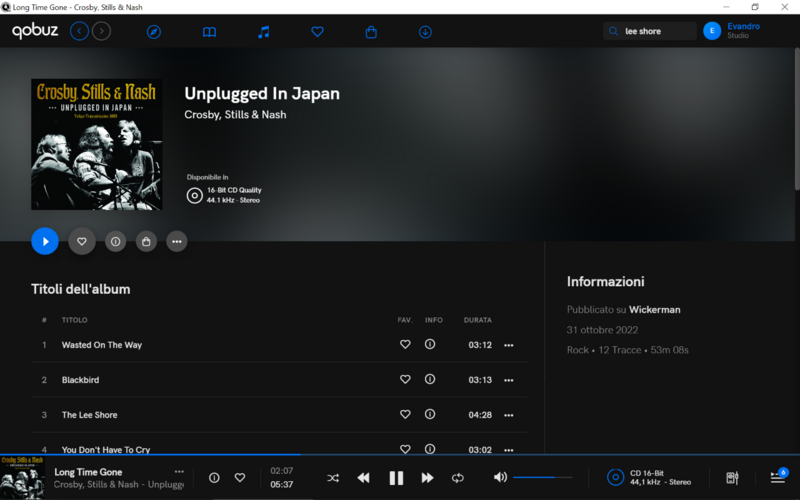Toggle repeat mode

pyautogui.click(x=458, y=478)
